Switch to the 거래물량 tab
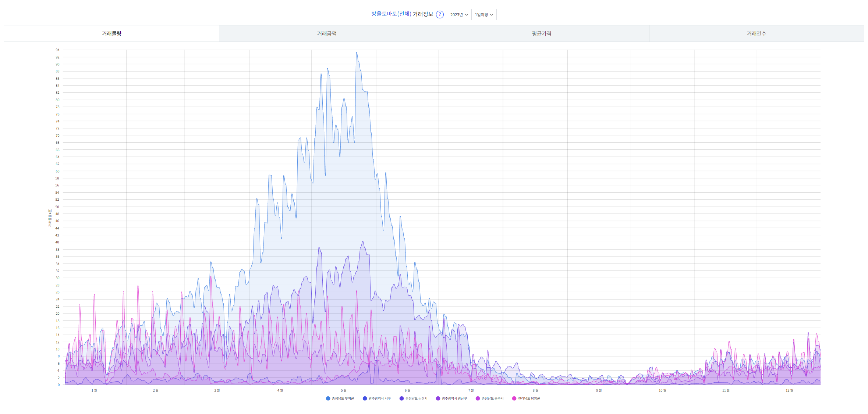868x414 pixels. click(x=111, y=33)
